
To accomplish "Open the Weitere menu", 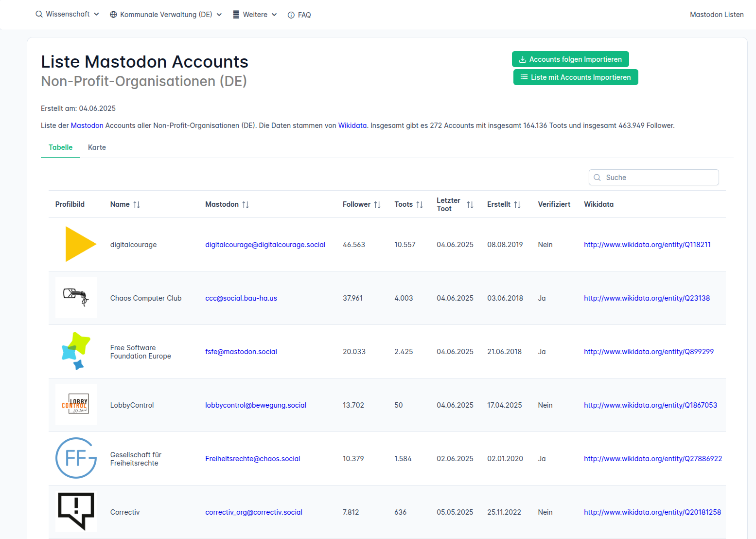I will coord(255,15).
